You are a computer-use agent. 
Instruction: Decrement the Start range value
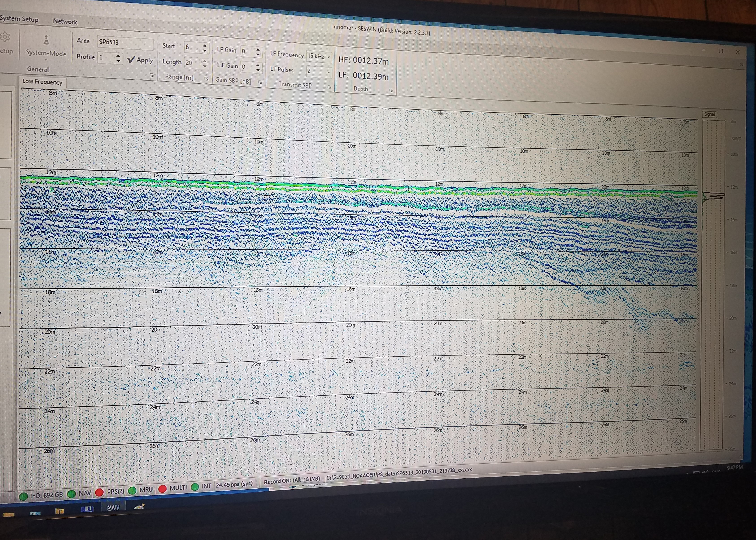click(205, 50)
